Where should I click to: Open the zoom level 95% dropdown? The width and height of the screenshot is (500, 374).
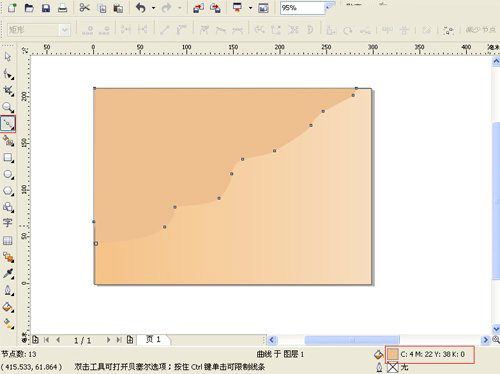[329, 8]
